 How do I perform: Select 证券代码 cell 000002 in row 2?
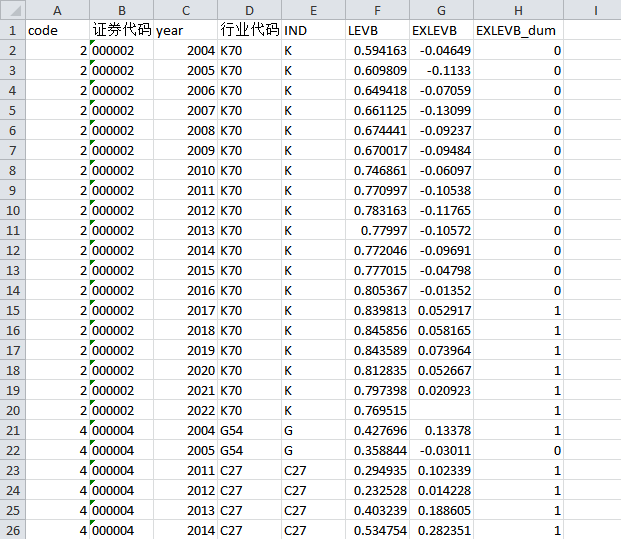point(122,50)
